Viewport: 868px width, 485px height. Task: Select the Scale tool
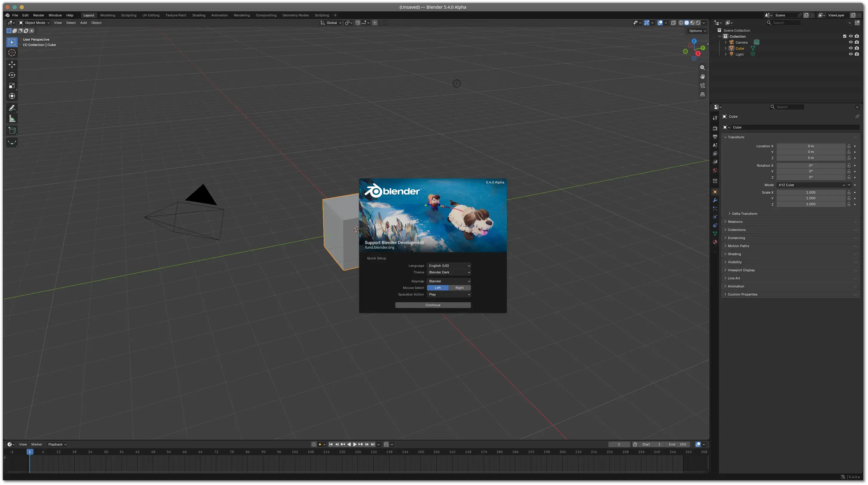point(12,85)
